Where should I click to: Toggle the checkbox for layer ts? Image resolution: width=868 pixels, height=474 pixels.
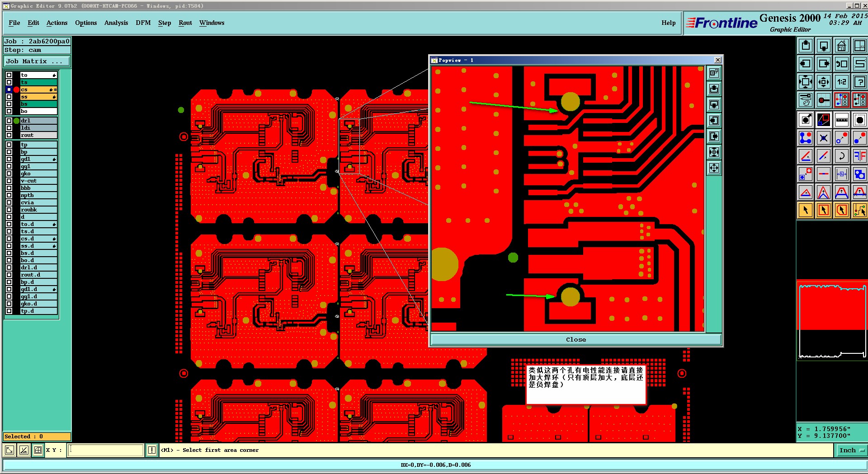click(x=9, y=82)
